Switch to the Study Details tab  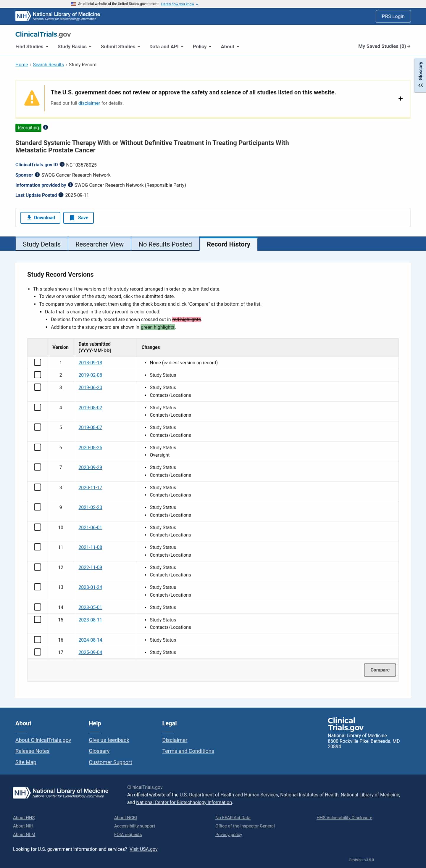(x=42, y=244)
